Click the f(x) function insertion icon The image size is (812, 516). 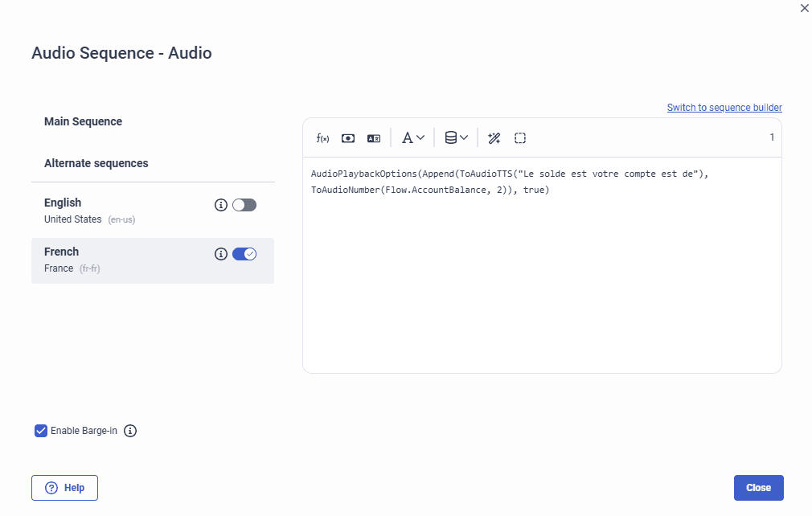(x=322, y=137)
